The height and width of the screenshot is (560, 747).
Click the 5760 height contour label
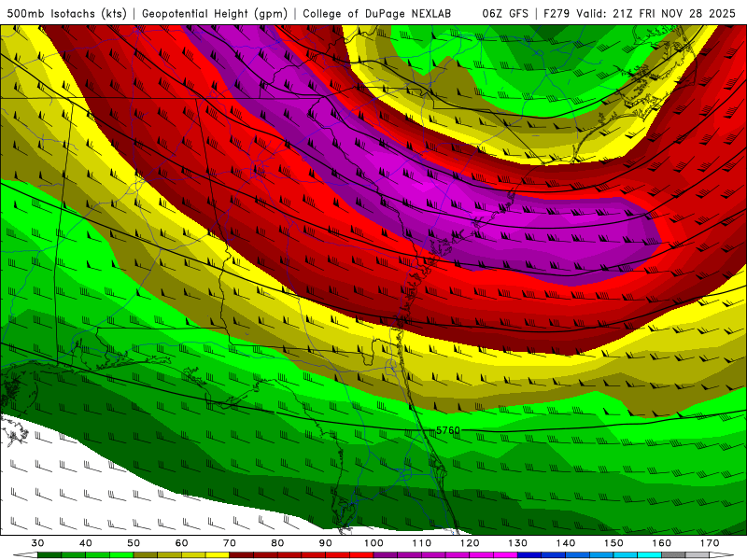click(x=448, y=430)
